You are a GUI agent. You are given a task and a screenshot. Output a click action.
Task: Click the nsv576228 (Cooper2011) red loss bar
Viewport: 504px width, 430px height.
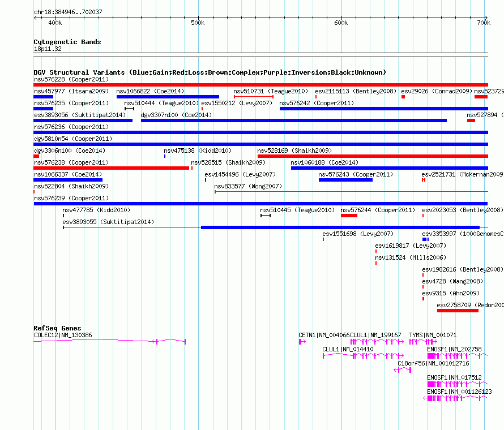point(260,85)
